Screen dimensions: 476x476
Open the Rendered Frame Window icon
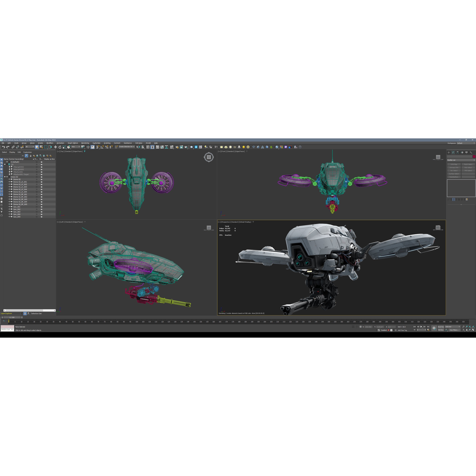(x=181, y=147)
